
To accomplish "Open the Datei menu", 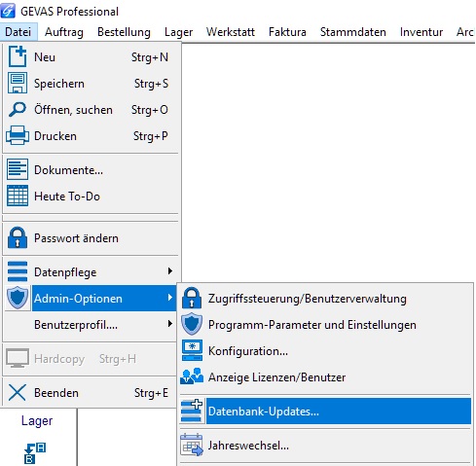I will coord(18,32).
